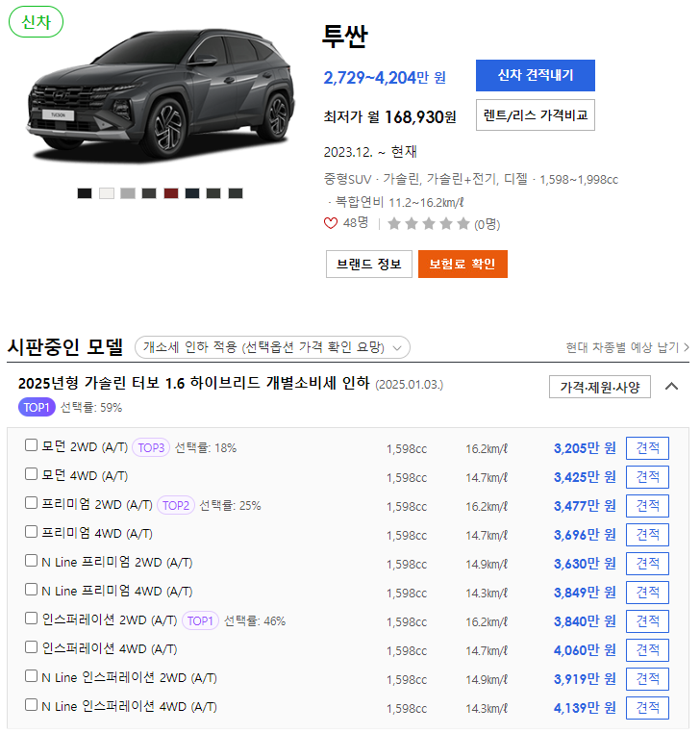Image resolution: width=700 pixels, height=733 pixels.
Task: Click the TOP3 badge on 모던 2WD row
Action: 151,448
